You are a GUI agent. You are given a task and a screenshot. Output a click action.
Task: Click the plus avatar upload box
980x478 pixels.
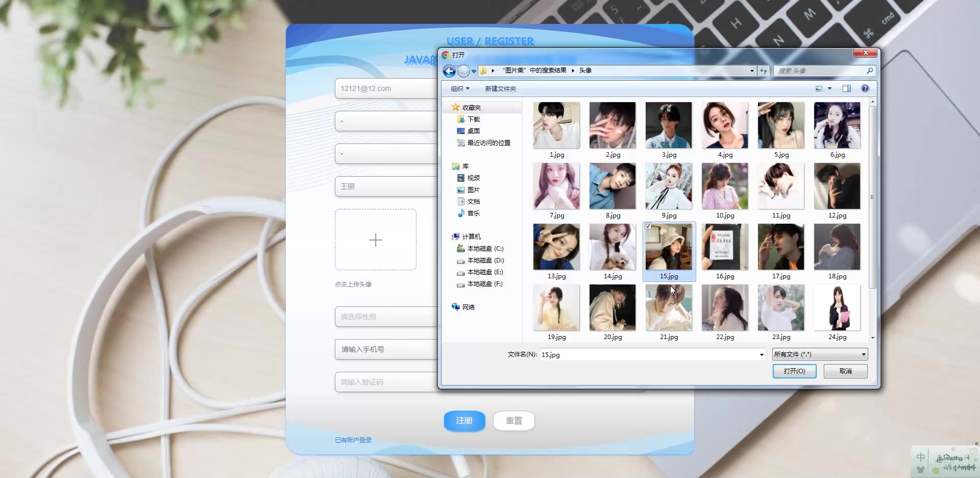click(x=376, y=240)
